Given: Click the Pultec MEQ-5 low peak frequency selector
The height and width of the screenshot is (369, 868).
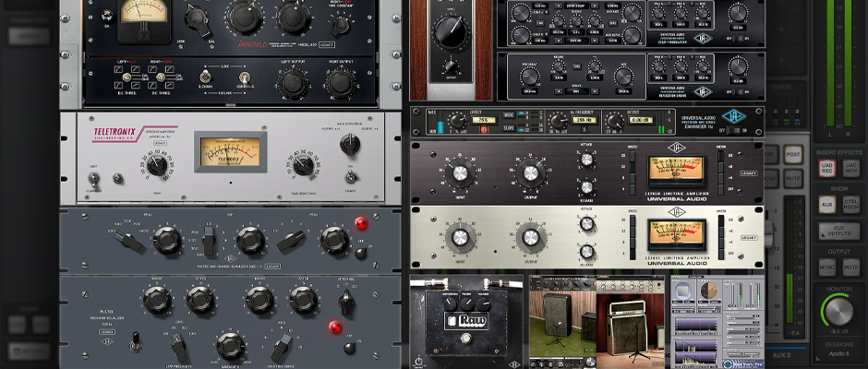Looking at the screenshot, I should click(x=127, y=240).
